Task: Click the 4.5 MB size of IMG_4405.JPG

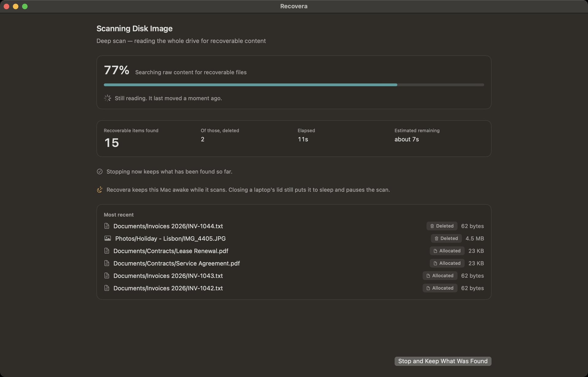Action: click(x=475, y=238)
